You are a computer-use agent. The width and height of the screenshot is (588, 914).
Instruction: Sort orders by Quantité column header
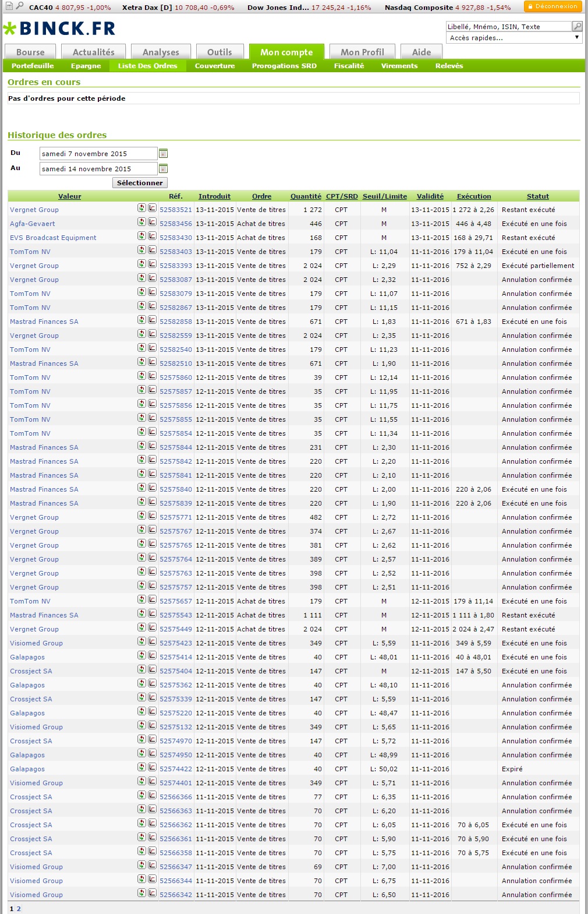[x=306, y=196]
